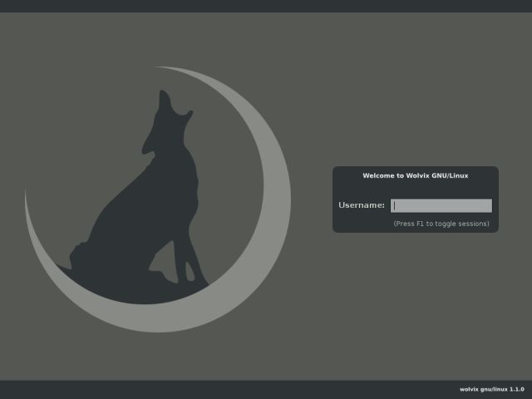Click the "wolvix gnu/linux 1.1.0" version text

pyautogui.click(x=491, y=389)
